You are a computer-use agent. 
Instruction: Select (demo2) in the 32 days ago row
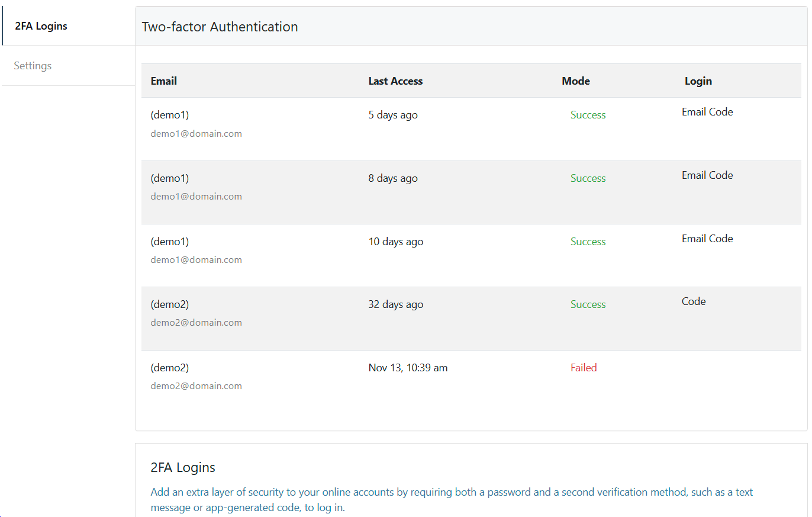pos(170,304)
